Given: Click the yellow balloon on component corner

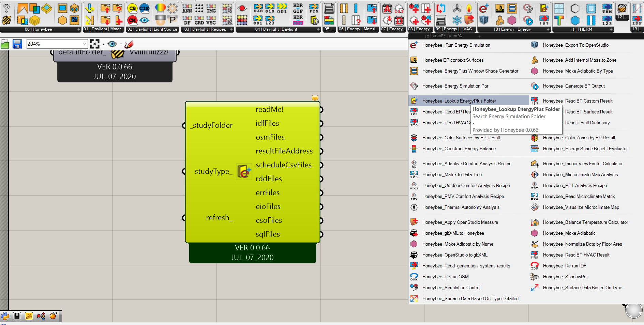Looking at the screenshot, I should click(315, 98).
